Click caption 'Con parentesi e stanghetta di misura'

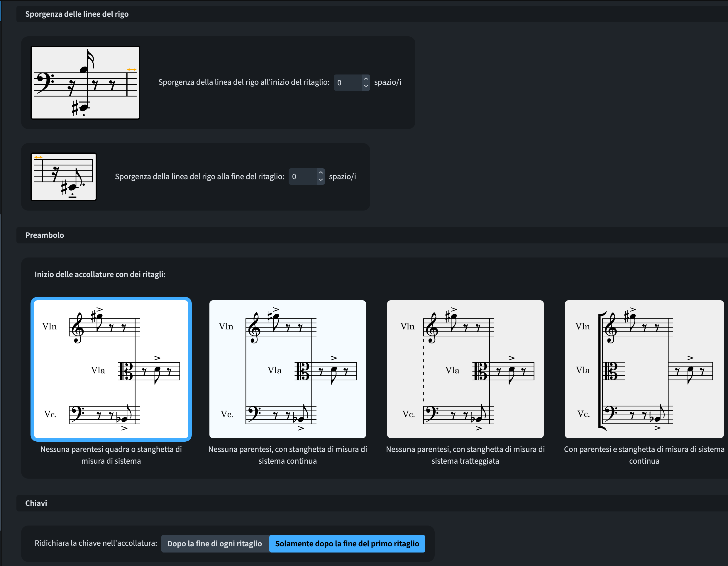644,455
